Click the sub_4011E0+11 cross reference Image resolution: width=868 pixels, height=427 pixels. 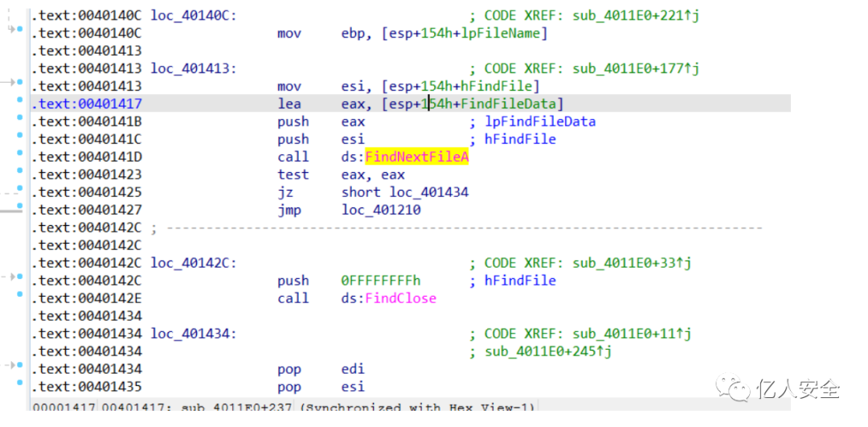(632, 334)
